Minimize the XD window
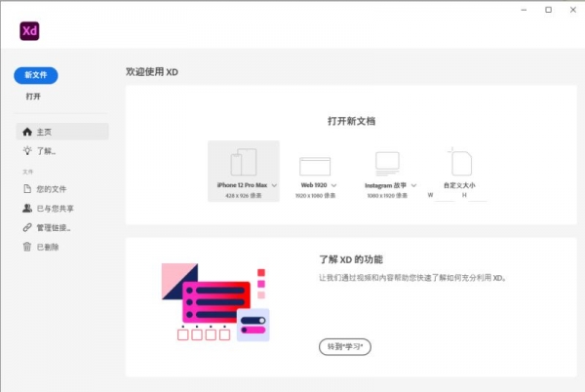The height and width of the screenshot is (392, 585). point(524,10)
